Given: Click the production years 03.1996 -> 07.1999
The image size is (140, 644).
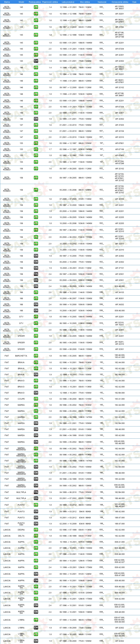Looking at the screenshot, I should [68, 530].
